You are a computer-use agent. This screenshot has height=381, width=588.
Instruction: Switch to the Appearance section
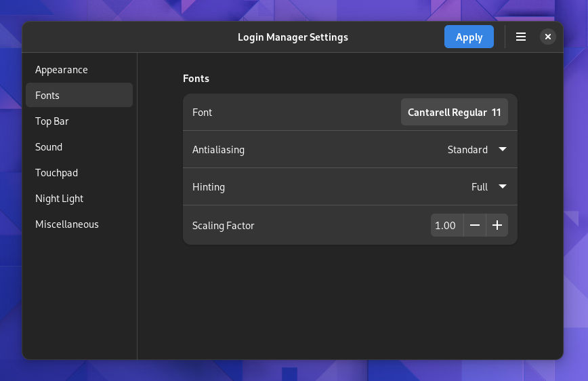click(62, 70)
